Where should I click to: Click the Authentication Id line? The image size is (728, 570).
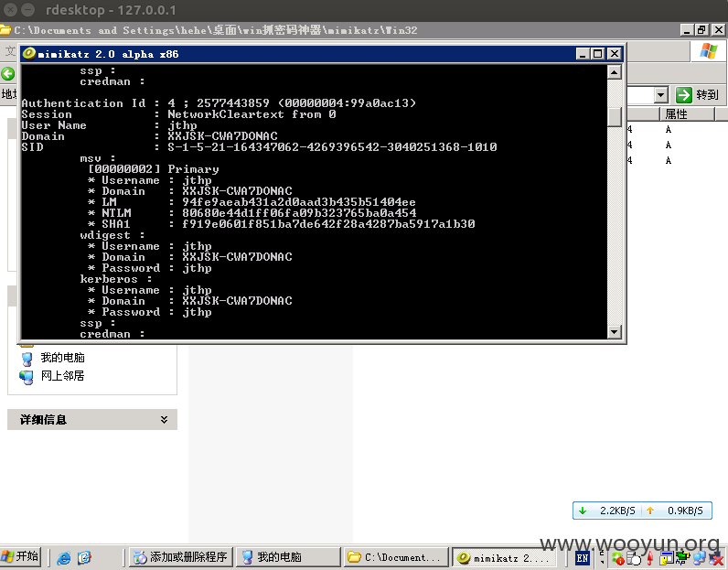[x=219, y=103]
